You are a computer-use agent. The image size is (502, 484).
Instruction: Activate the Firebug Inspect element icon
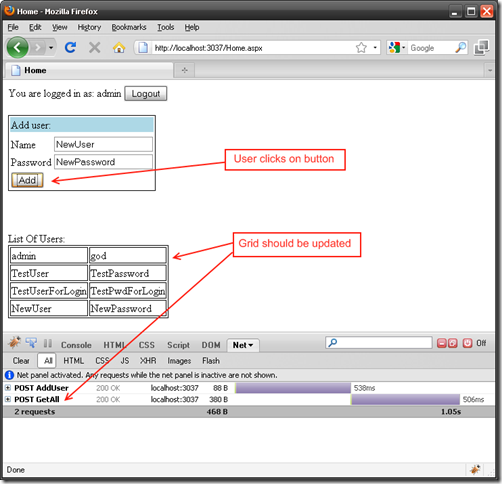click(31, 342)
